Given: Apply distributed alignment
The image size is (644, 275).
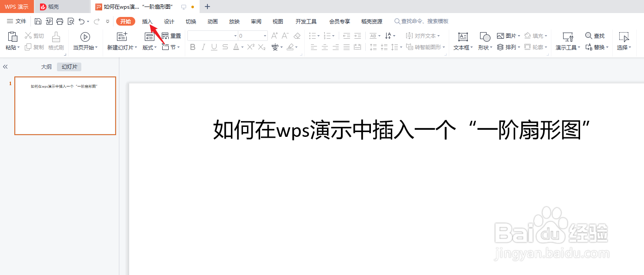Looking at the screenshot, I should [357, 47].
